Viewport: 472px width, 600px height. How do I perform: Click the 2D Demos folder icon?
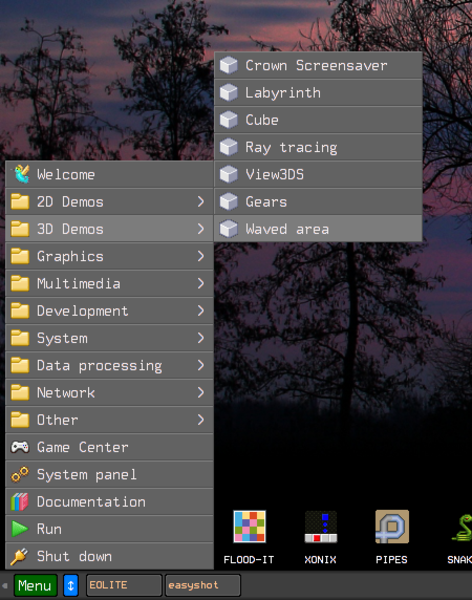pyautogui.click(x=20, y=202)
